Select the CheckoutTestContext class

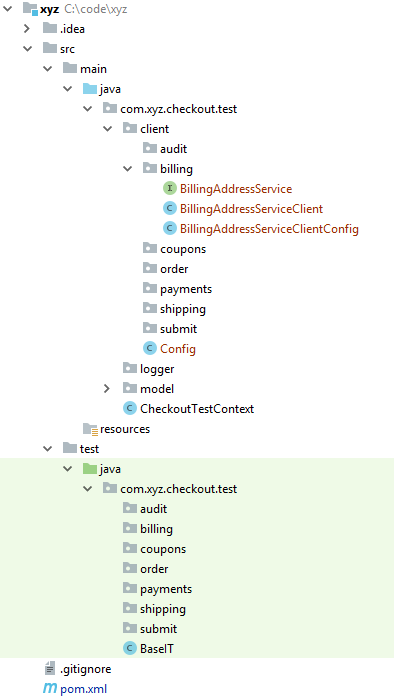[x=197, y=409]
